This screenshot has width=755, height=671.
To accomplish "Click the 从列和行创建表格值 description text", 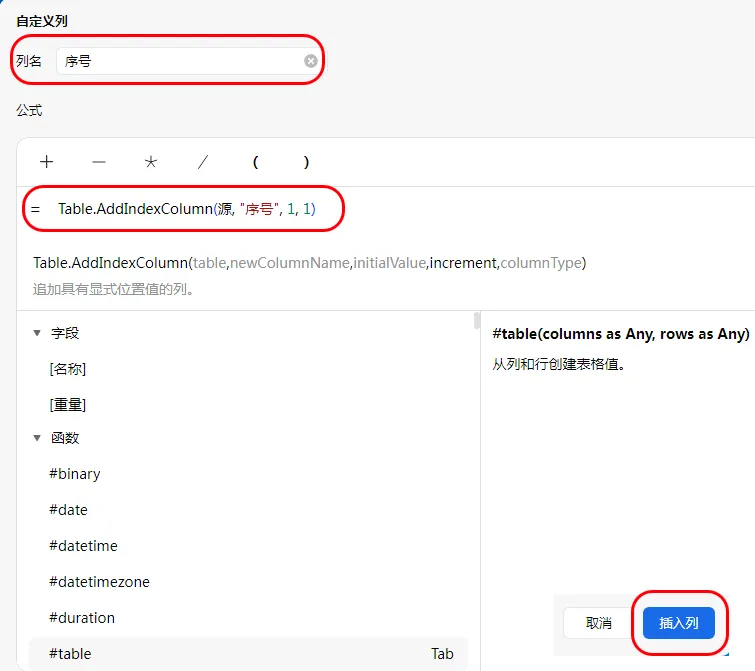I will coord(559,364).
